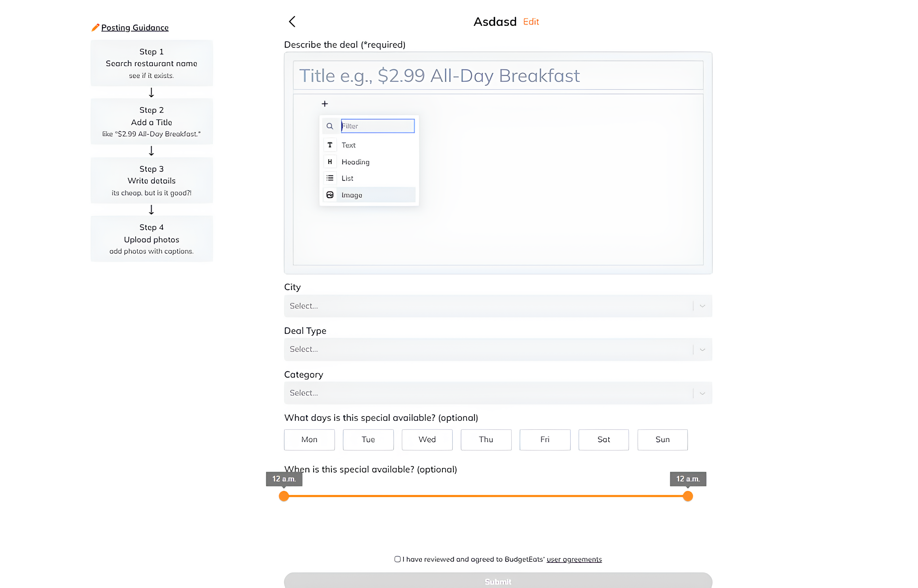Click the end time slider handle

(x=688, y=496)
